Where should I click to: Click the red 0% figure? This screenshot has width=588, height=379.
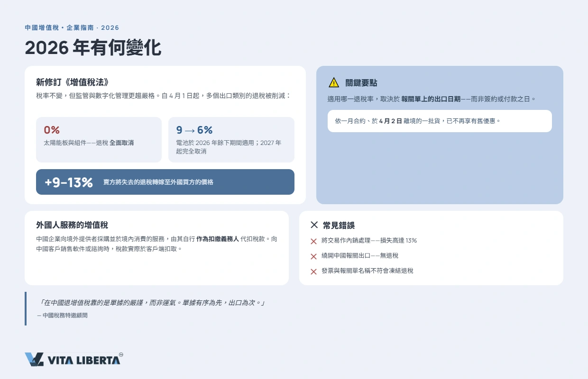click(52, 130)
